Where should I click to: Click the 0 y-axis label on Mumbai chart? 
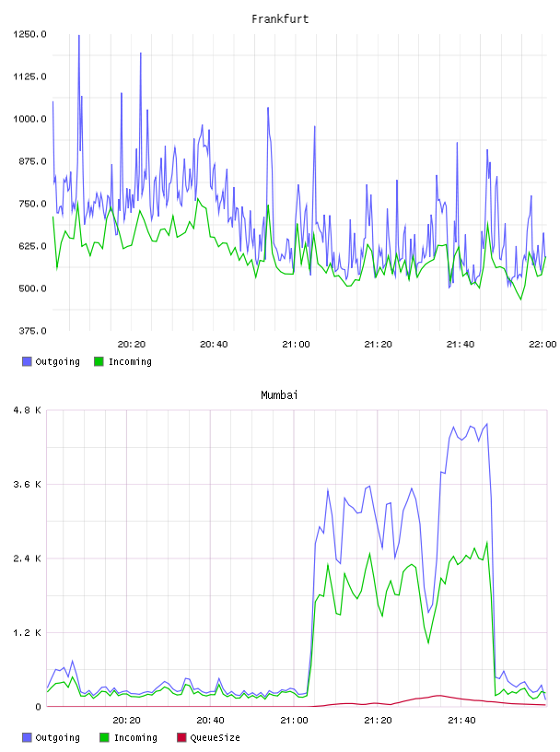click(39, 707)
